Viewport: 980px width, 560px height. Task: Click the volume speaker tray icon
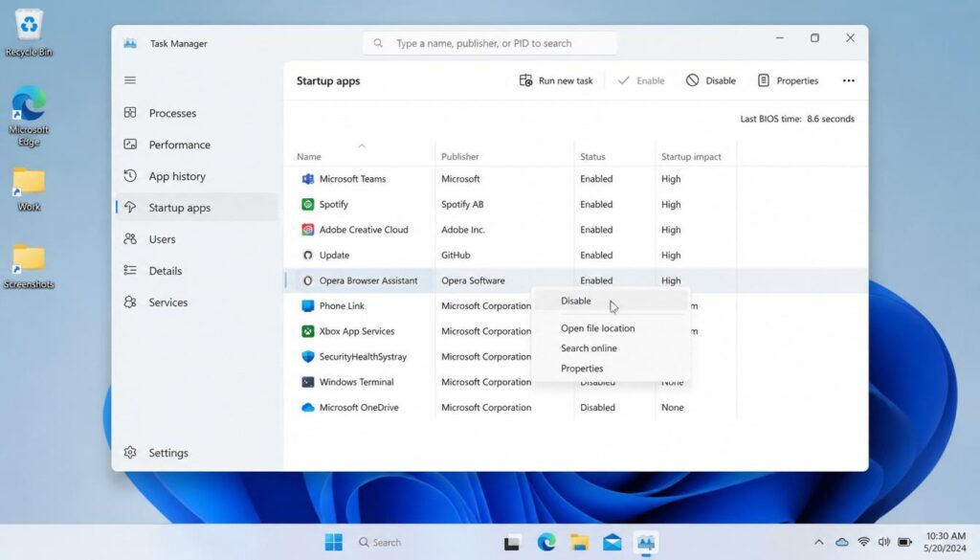pyautogui.click(x=883, y=542)
